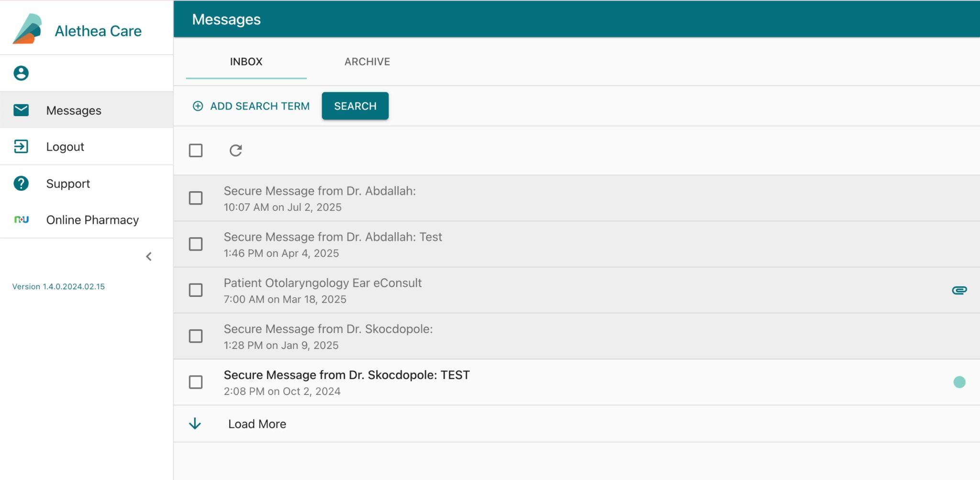Viewport: 980px width, 480px height.
Task: Open Messages in the sidebar
Action: [x=87, y=110]
